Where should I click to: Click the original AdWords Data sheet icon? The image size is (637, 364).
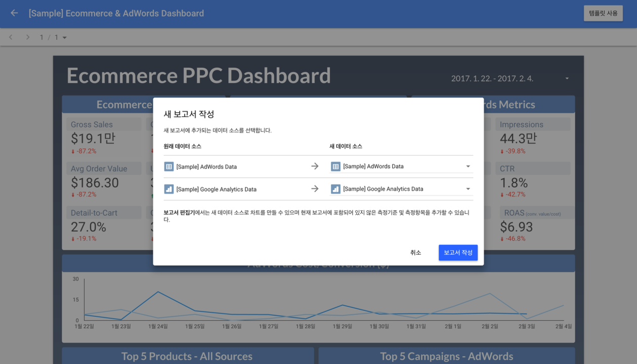[x=169, y=166]
